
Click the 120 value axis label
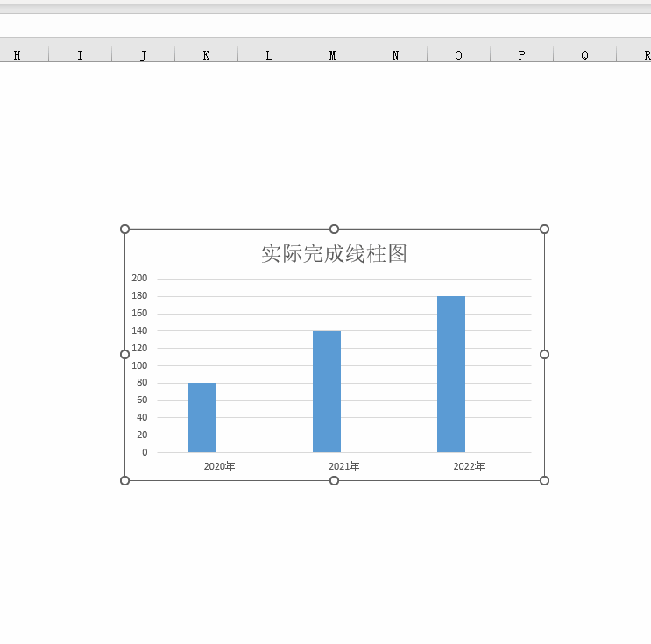(139, 348)
